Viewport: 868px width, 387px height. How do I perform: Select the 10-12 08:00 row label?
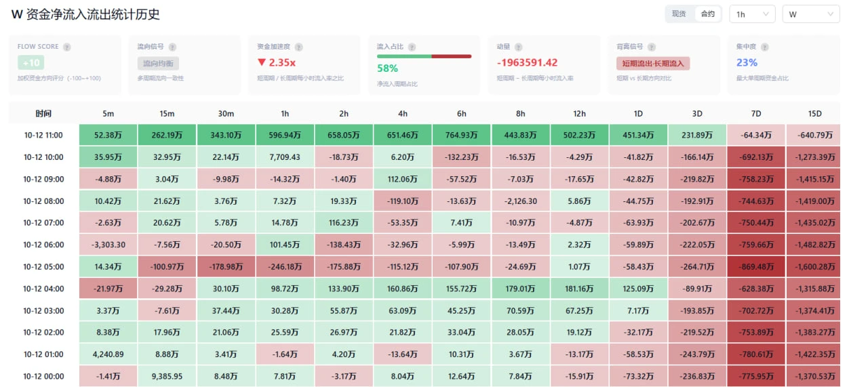[x=43, y=201]
